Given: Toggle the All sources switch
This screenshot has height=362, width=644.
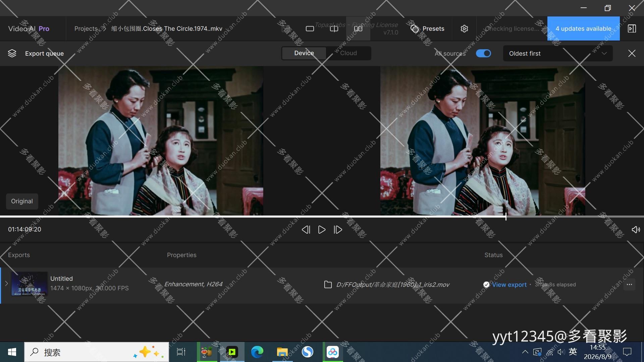Looking at the screenshot, I should tap(483, 53).
